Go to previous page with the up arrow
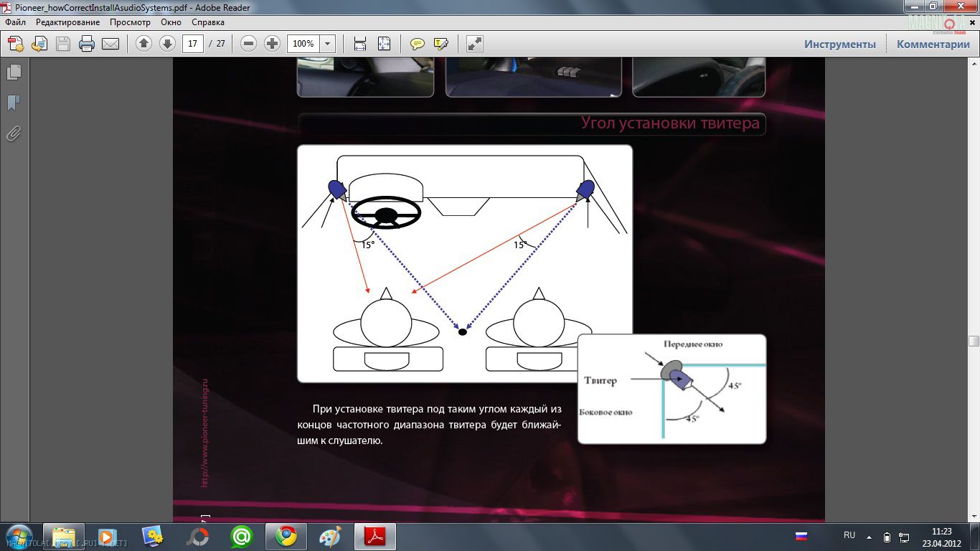 click(x=143, y=44)
